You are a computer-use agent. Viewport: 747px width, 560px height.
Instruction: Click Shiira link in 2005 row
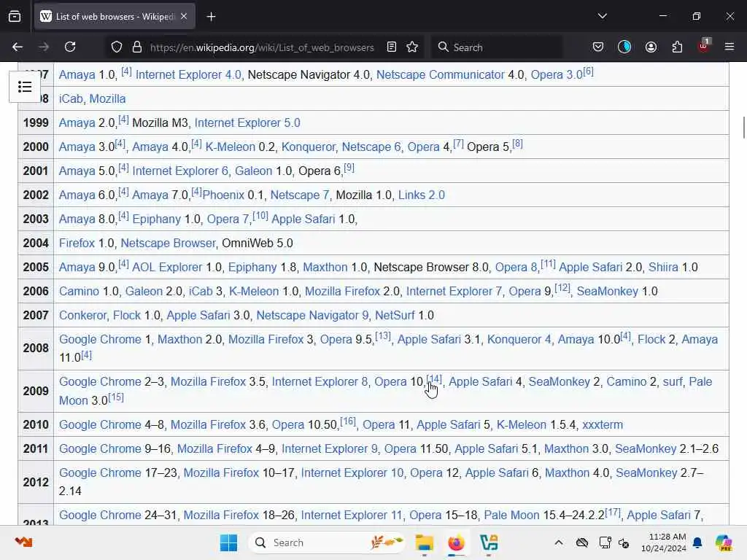click(x=663, y=267)
